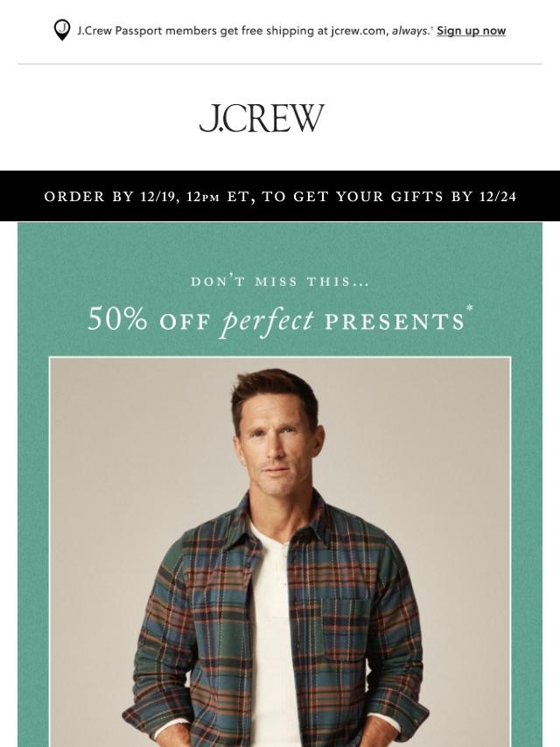
Task: Click the J.Crew Passport location pin icon
Action: tap(62, 30)
